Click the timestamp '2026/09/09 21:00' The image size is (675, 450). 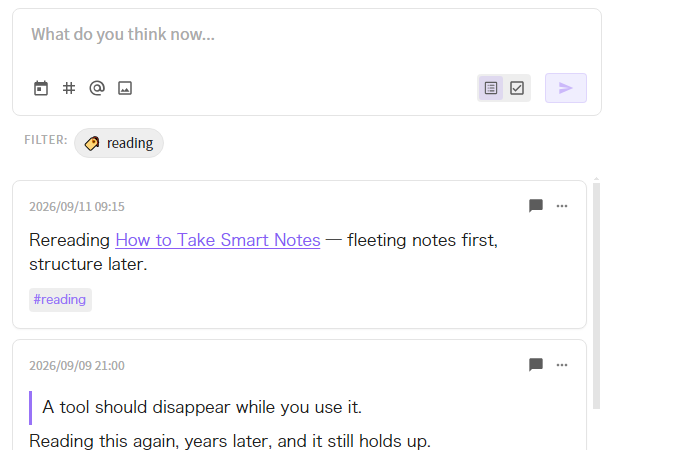pyautogui.click(x=77, y=366)
